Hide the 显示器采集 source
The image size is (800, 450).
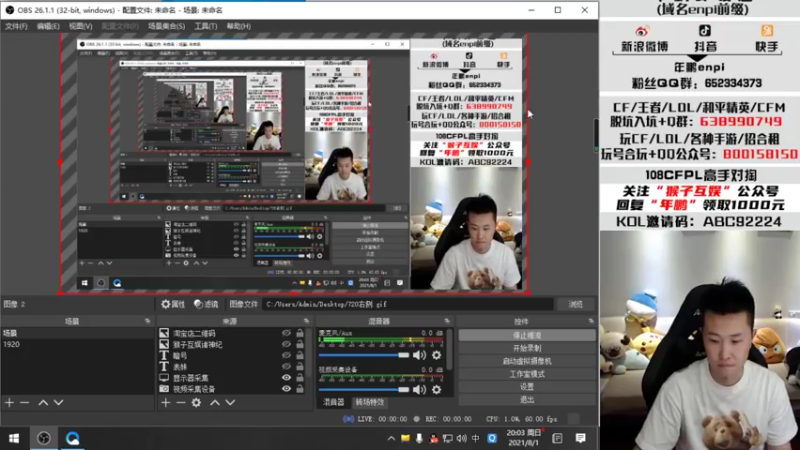[286, 378]
